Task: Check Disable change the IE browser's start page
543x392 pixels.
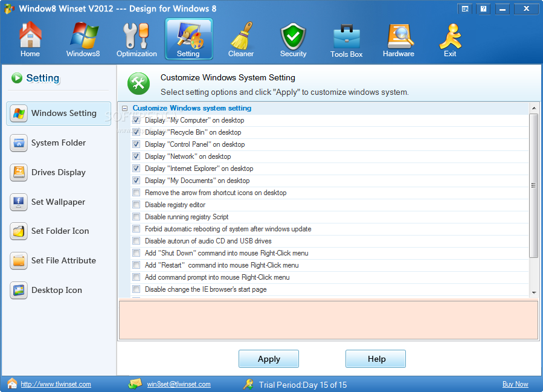Action: [x=137, y=289]
